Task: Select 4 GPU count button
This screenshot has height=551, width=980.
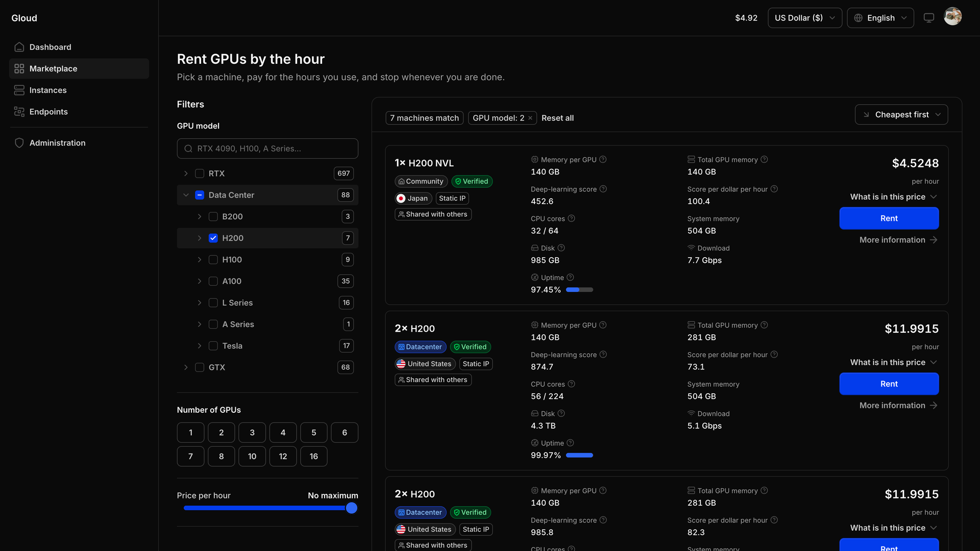Action: (x=283, y=433)
